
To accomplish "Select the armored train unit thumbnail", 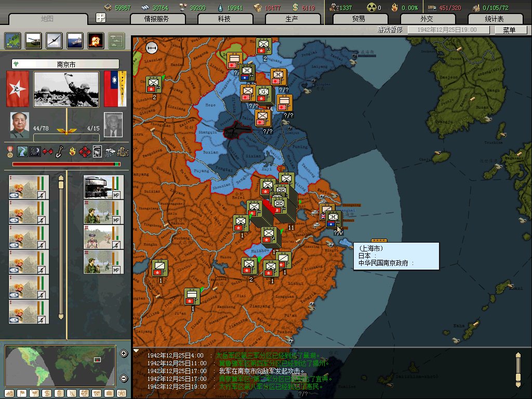I will pos(98,187).
